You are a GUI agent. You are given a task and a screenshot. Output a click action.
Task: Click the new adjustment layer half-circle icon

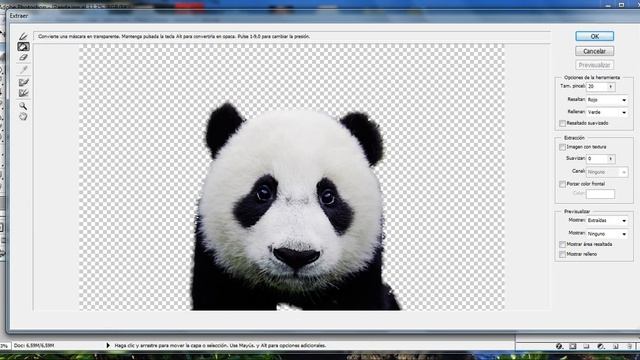coord(600,346)
